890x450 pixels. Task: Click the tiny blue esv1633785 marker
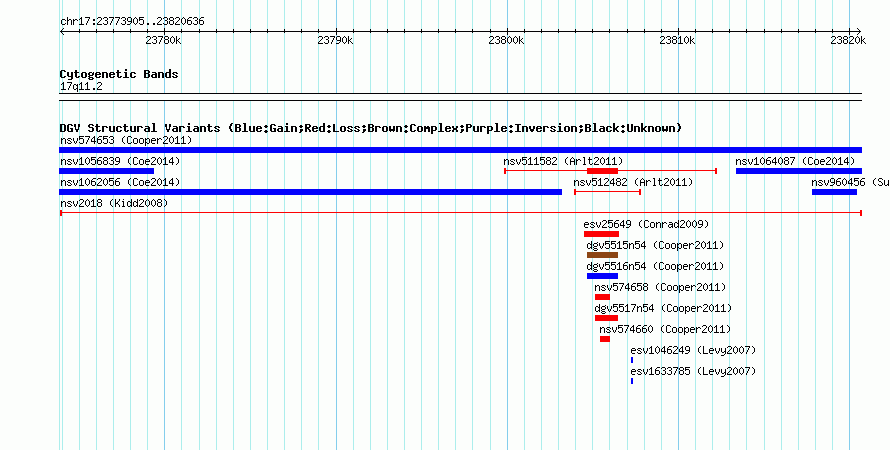(632, 381)
